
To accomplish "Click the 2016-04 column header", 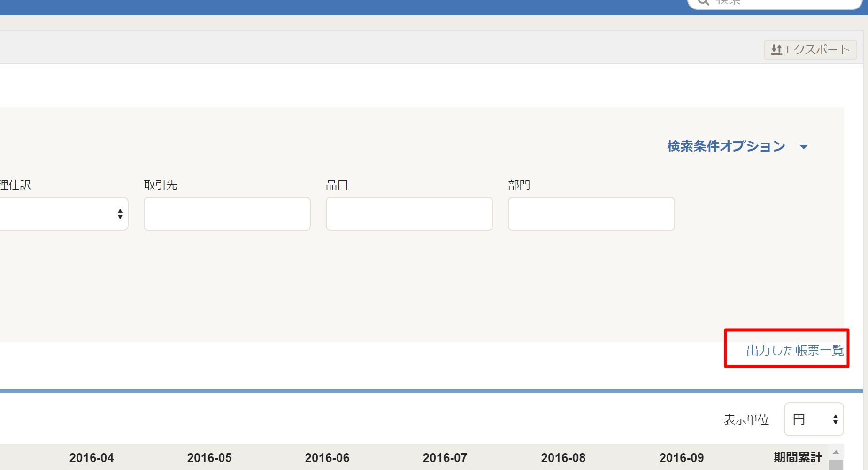I will pos(92,458).
